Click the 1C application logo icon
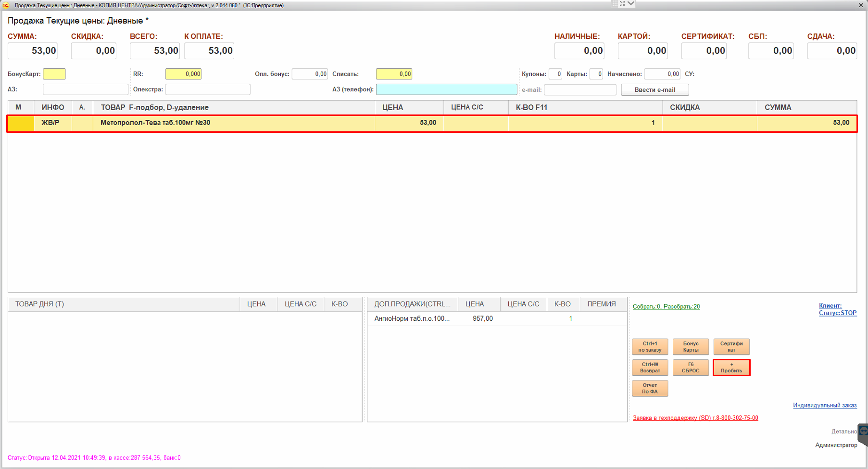 pyautogui.click(x=6, y=5)
